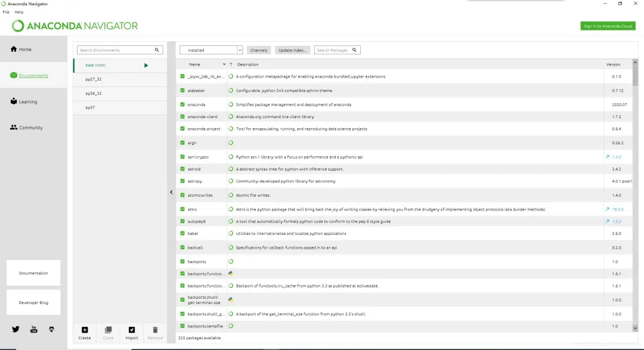Open the Learning section icon
This screenshot has width=644, height=350.
14,101
